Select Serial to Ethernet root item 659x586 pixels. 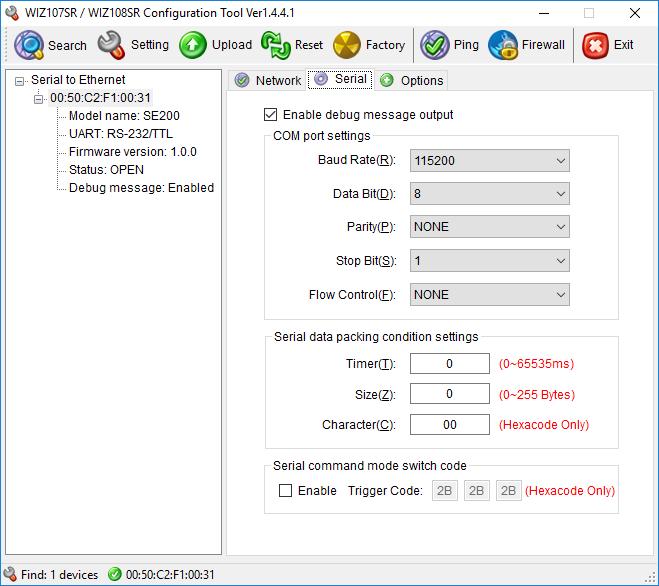point(78,79)
